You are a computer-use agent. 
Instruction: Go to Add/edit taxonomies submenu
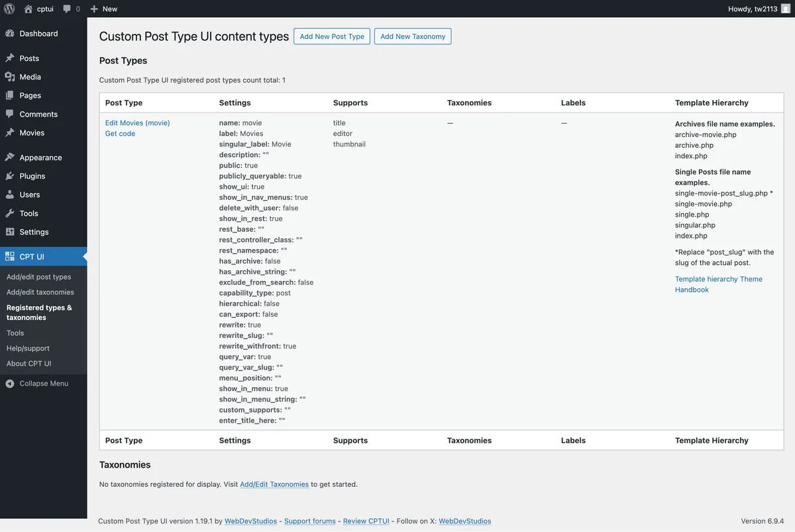coord(40,292)
